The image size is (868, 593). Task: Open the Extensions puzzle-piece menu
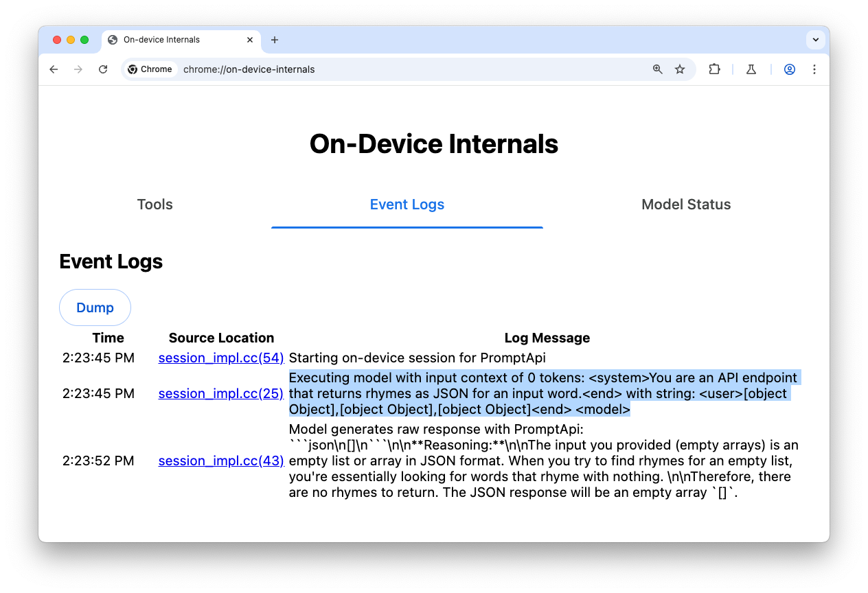click(x=714, y=69)
